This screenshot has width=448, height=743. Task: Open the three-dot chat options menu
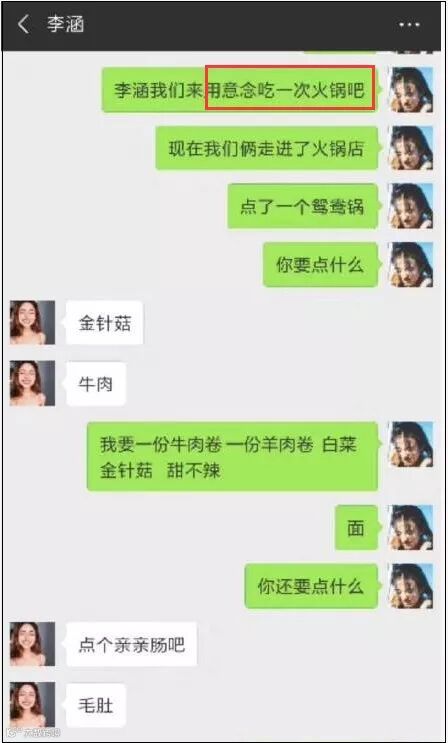point(409,25)
